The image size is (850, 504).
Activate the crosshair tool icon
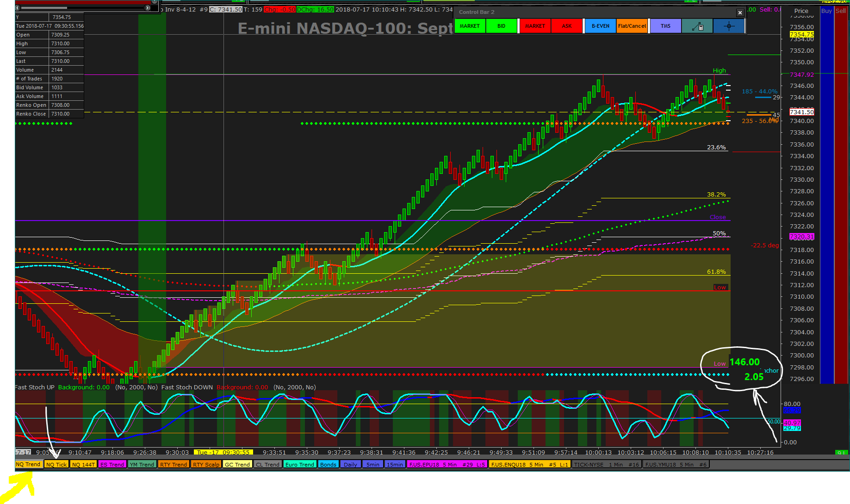point(729,26)
